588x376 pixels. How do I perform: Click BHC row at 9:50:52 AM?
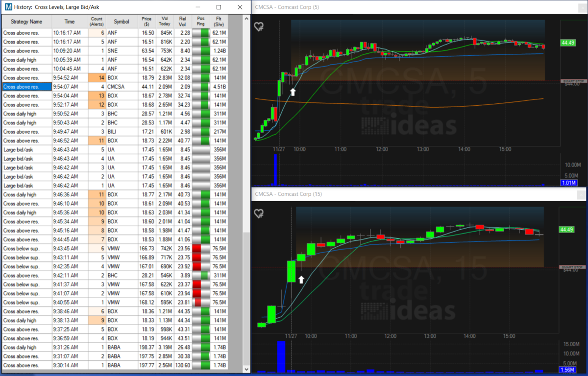click(x=115, y=114)
